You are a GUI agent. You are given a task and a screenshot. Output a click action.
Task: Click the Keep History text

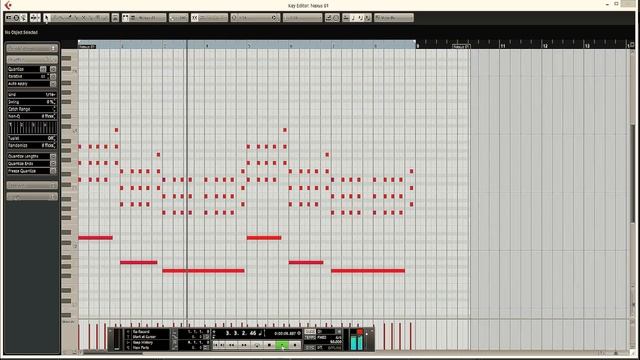pos(143,342)
